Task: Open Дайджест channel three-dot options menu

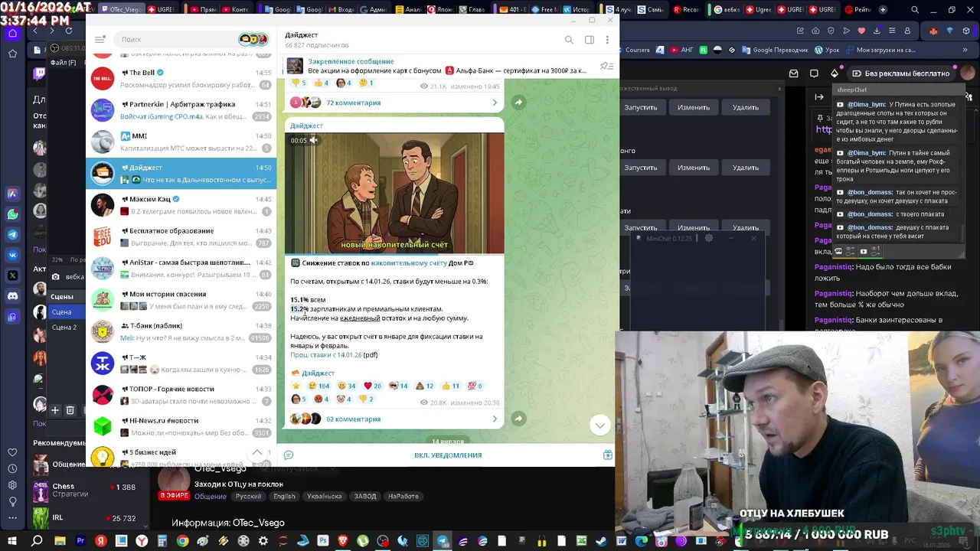Action: (609, 40)
